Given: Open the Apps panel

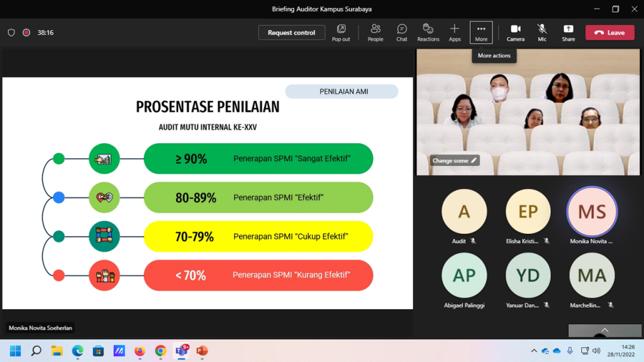Looking at the screenshot, I should (x=455, y=32).
